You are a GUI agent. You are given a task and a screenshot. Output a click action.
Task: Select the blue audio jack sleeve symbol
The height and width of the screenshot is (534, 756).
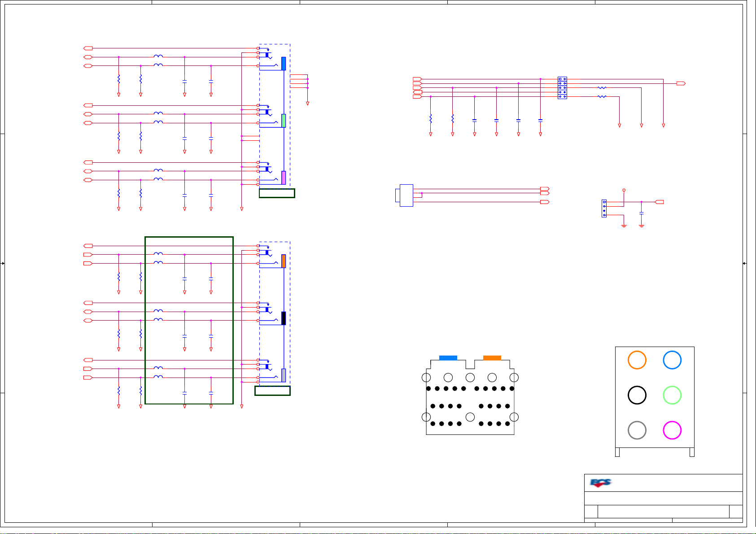[x=284, y=64]
